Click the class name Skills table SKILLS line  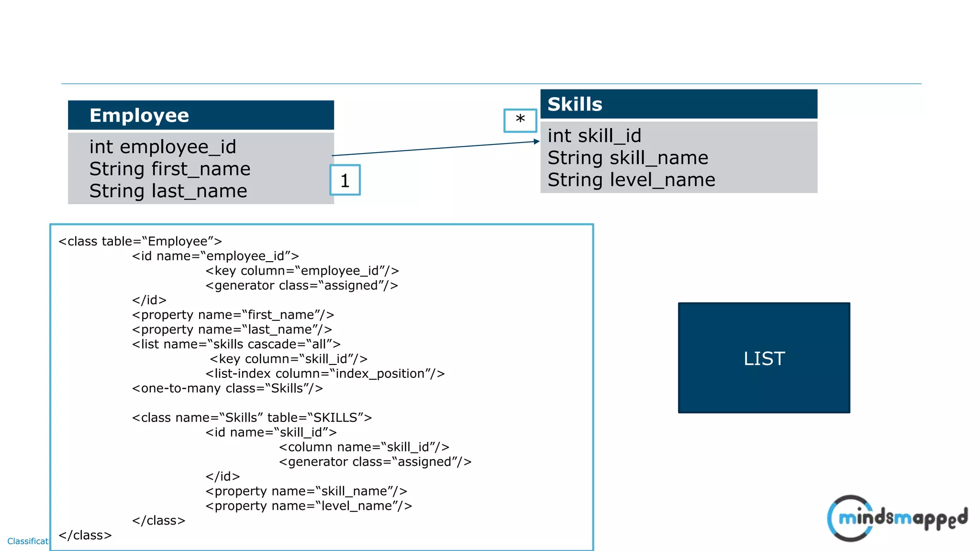coord(252,418)
